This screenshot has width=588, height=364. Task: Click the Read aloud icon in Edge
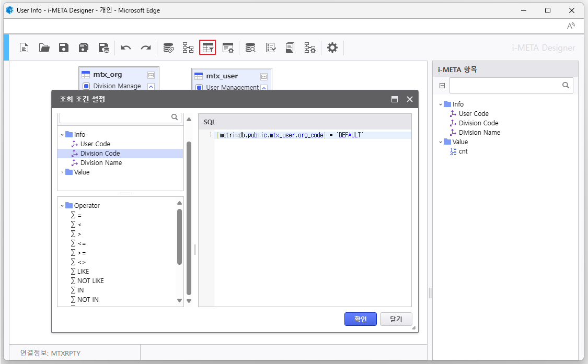571,26
